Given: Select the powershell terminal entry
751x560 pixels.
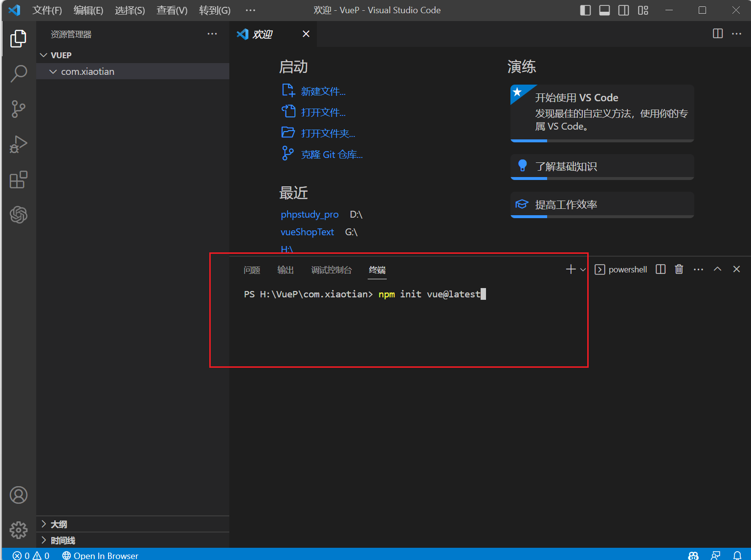Looking at the screenshot, I should (x=621, y=269).
